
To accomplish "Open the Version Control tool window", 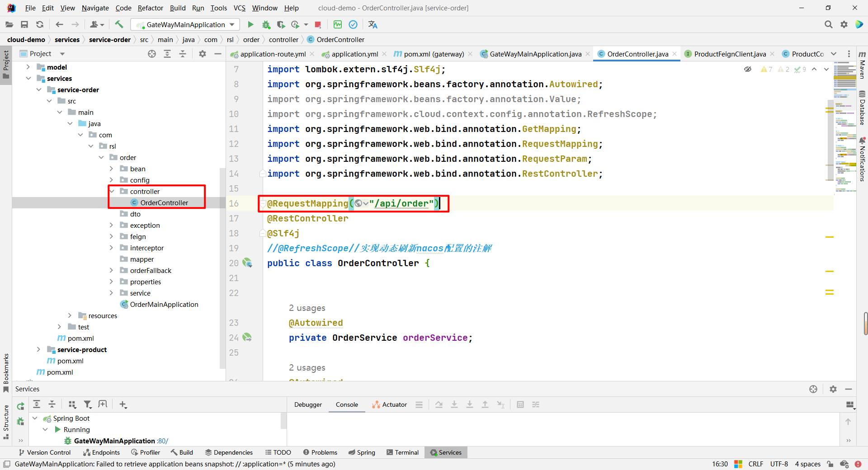I will pyautogui.click(x=44, y=452).
